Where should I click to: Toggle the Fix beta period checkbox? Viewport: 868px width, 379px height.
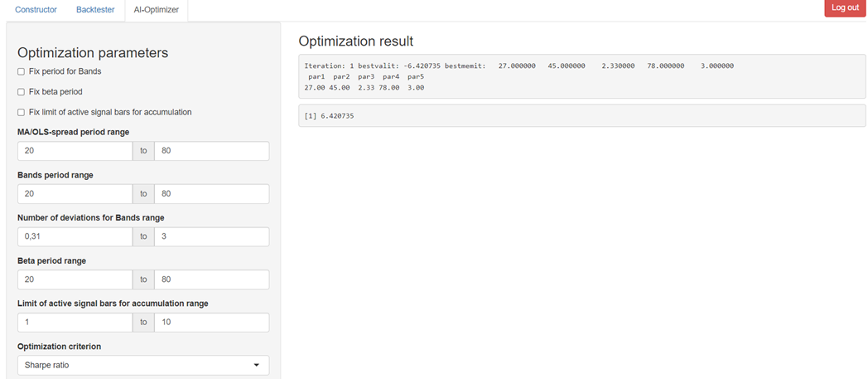point(21,92)
